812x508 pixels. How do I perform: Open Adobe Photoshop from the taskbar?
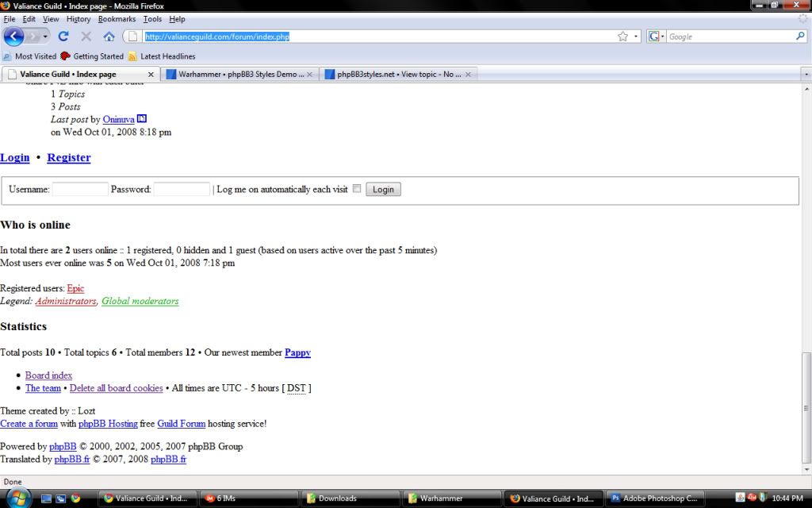point(655,498)
